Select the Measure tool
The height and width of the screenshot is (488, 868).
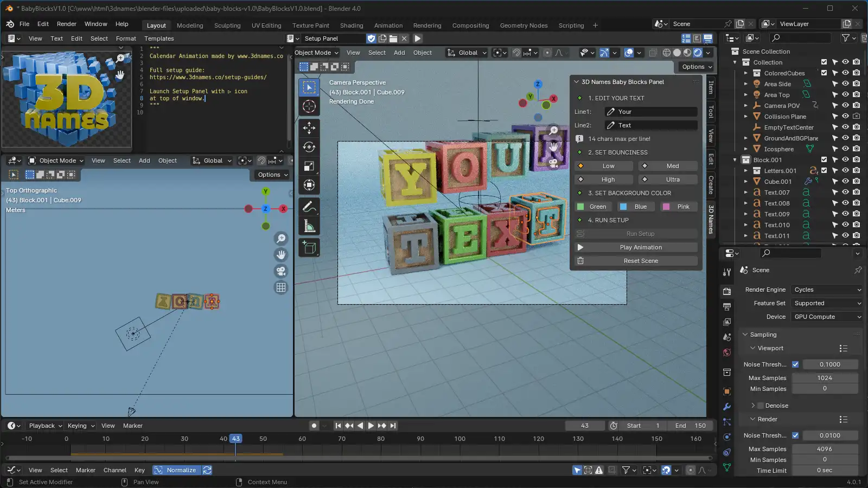tap(309, 225)
